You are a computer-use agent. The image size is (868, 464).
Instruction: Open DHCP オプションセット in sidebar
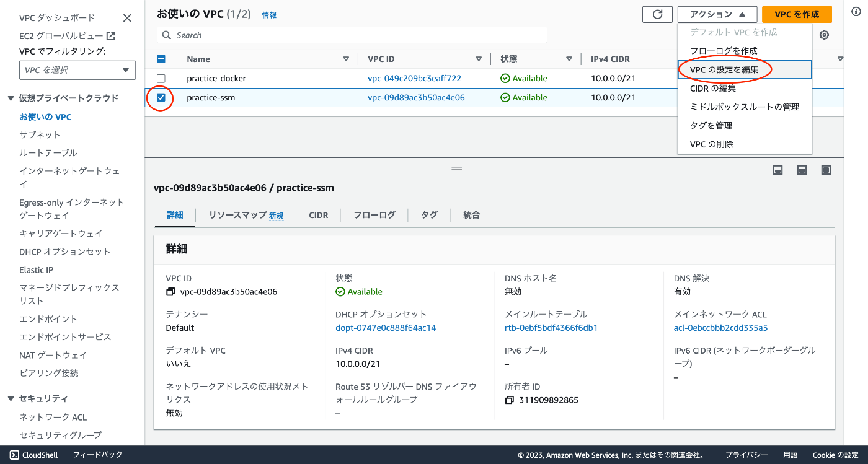[64, 252]
